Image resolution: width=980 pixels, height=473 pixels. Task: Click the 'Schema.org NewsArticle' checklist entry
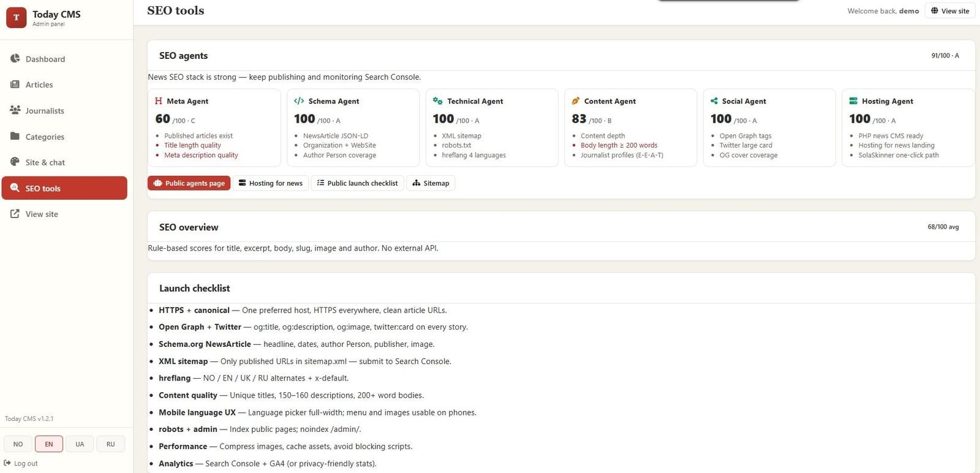[296, 344]
